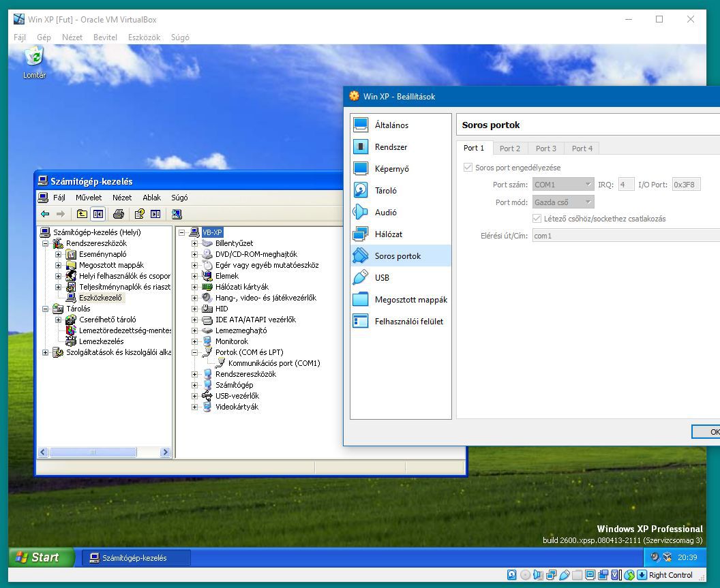720x588 pixels.
Task: Click the hard disk activity status icon
Action: click(x=511, y=574)
